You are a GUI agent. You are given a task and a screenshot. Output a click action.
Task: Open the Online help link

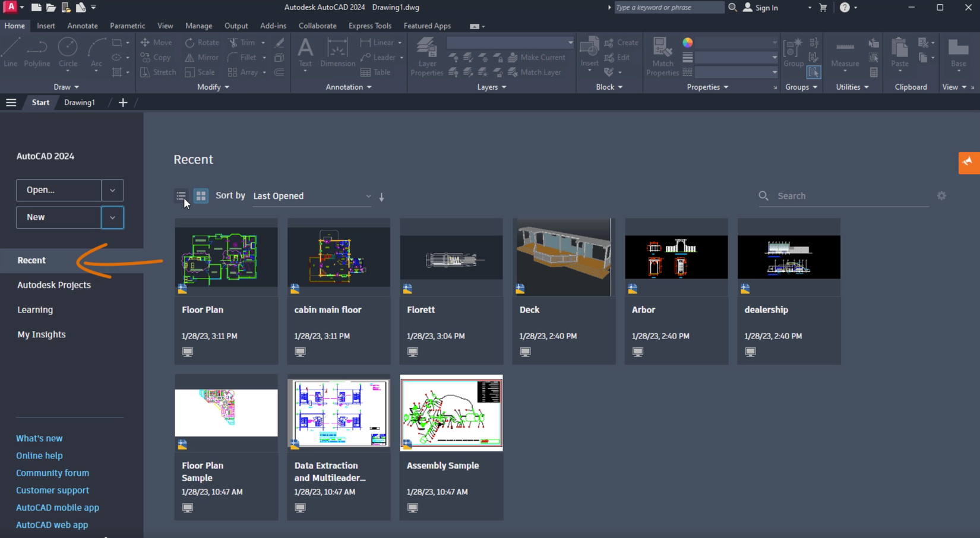pyautogui.click(x=39, y=455)
